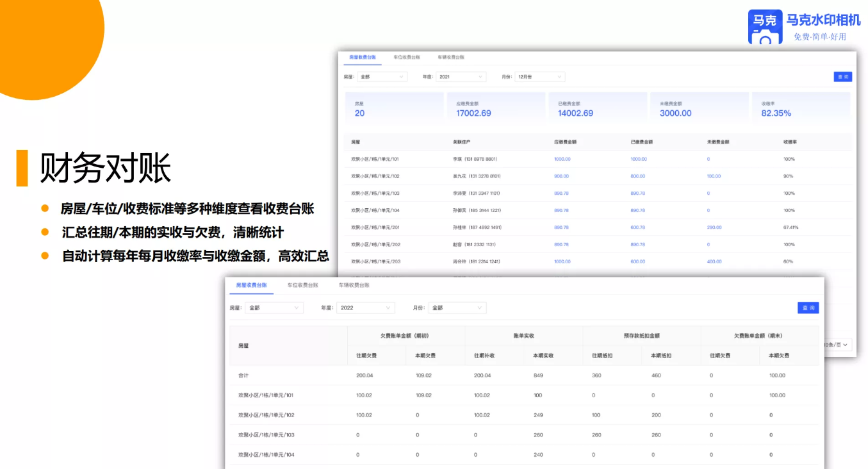Click the 房屋 count card showing 20
The width and height of the screenshot is (868, 469).
click(393, 108)
